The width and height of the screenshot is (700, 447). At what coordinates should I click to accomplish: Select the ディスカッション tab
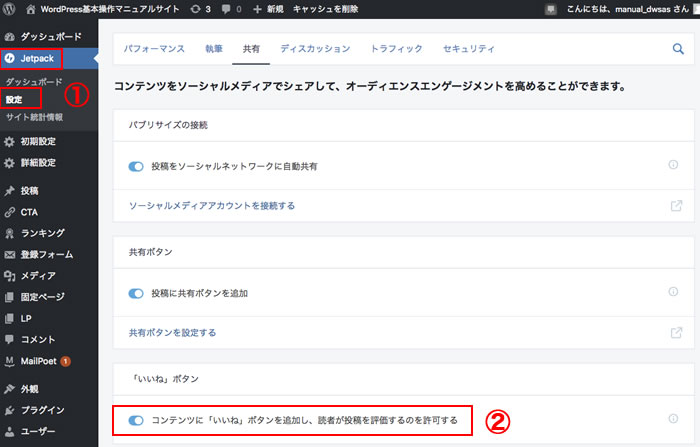coord(315,48)
